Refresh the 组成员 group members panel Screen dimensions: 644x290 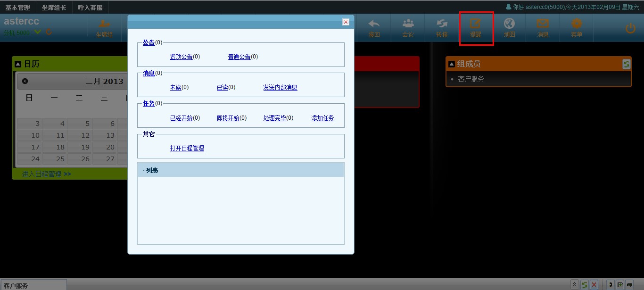[x=626, y=64]
